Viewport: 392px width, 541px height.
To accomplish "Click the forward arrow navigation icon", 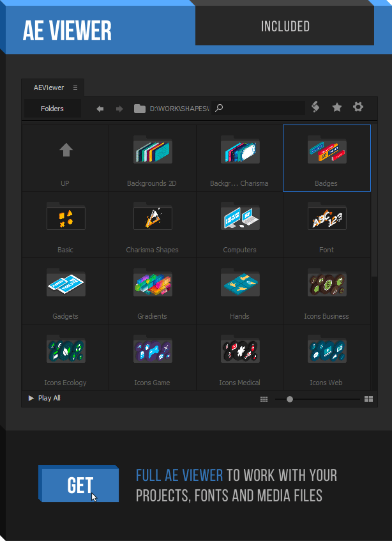I will point(119,109).
